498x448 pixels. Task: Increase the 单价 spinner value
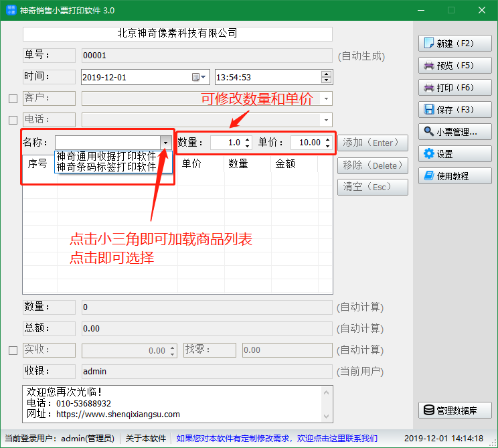[x=327, y=139]
